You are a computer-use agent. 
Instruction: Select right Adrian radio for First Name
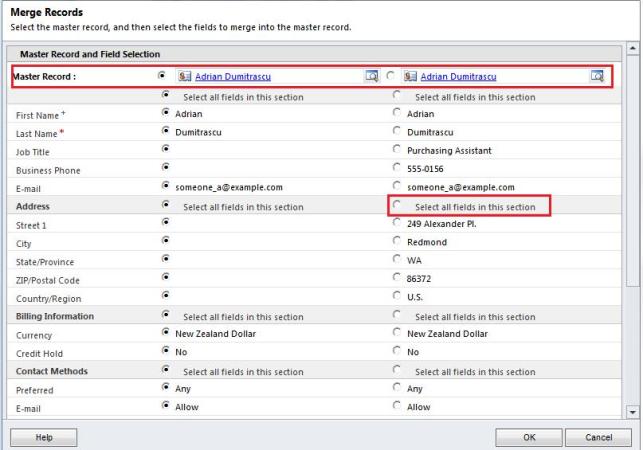[x=397, y=112]
